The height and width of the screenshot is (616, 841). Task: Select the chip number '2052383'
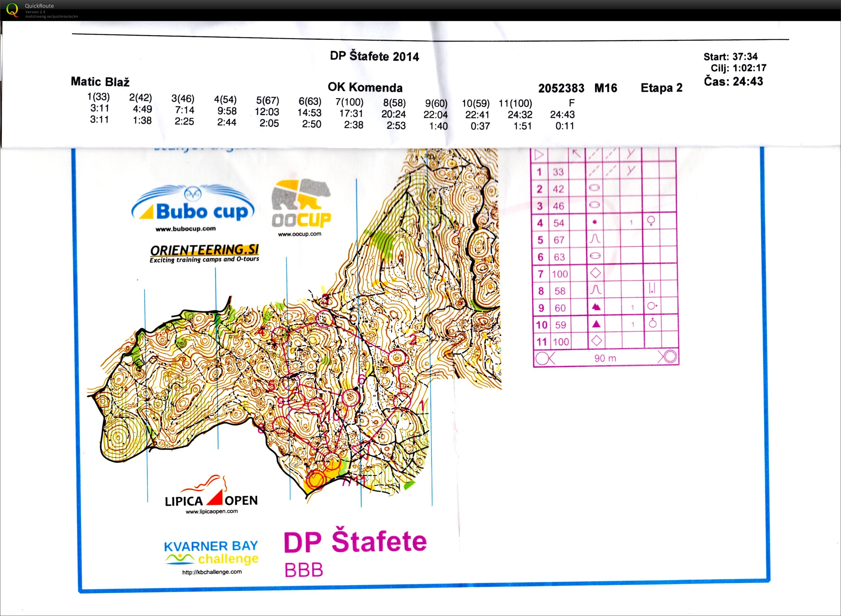point(561,88)
